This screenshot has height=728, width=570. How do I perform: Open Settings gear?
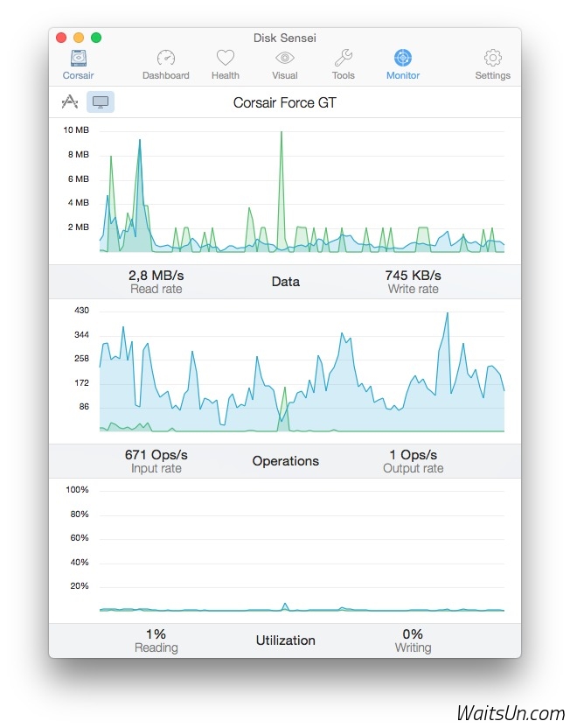point(493,59)
